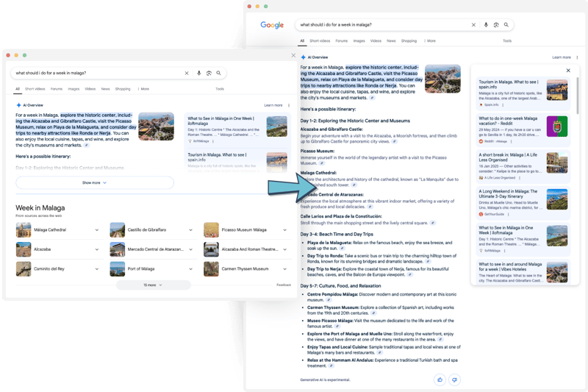Show 15 more places in Week in Malaga
Screen dimensions: 588x392
(x=153, y=285)
